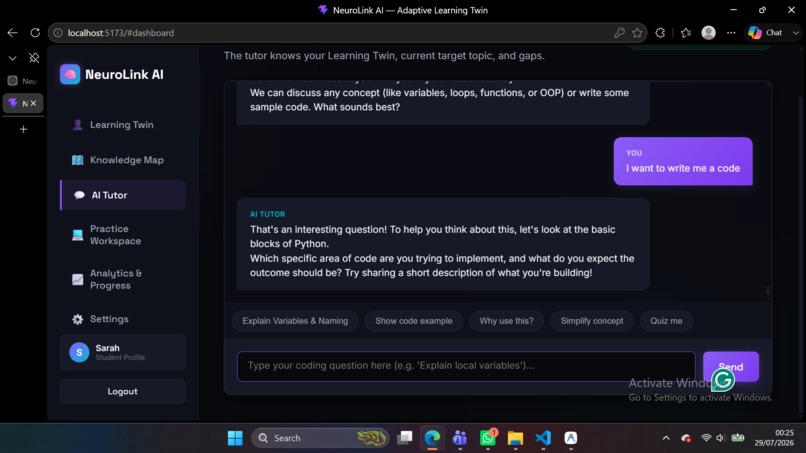The image size is (806, 453).
Task: Open File Explorer on taskbar
Action: tap(515, 438)
